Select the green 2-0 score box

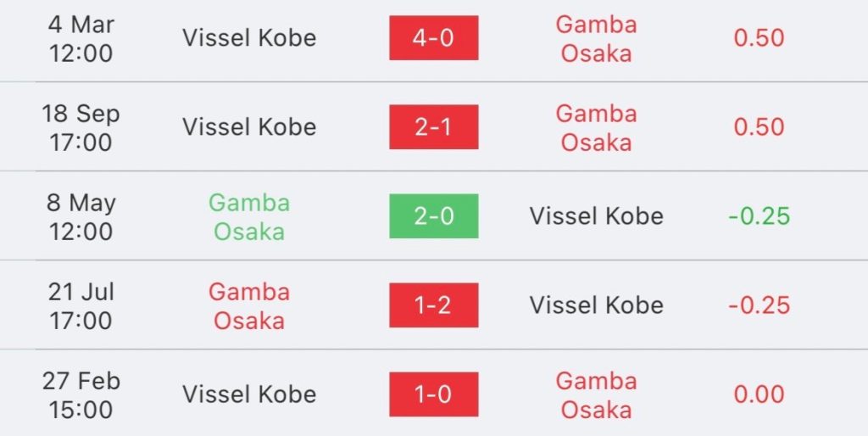(433, 216)
